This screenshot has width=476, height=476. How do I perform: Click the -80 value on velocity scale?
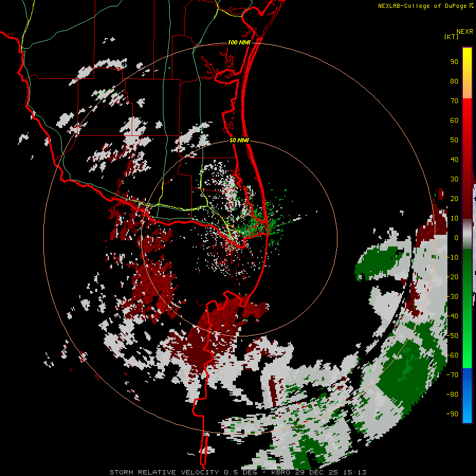452,395
